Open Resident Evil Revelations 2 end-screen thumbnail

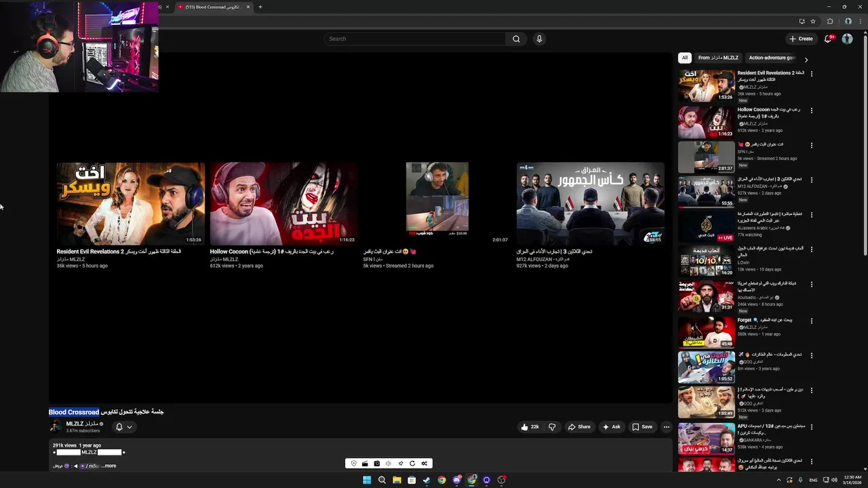(x=130, y=204)
